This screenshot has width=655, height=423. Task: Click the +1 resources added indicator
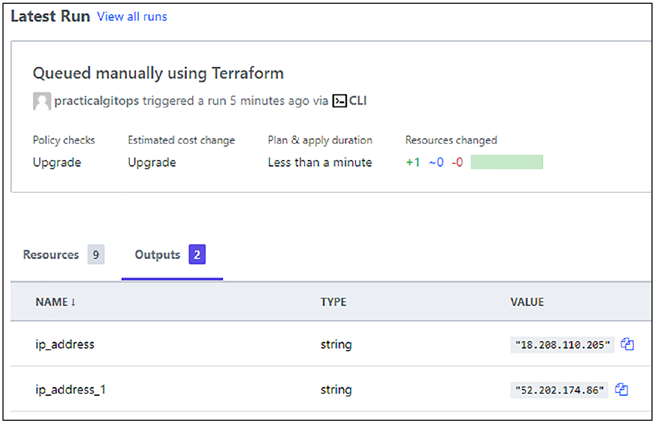(x=413, y=162)
